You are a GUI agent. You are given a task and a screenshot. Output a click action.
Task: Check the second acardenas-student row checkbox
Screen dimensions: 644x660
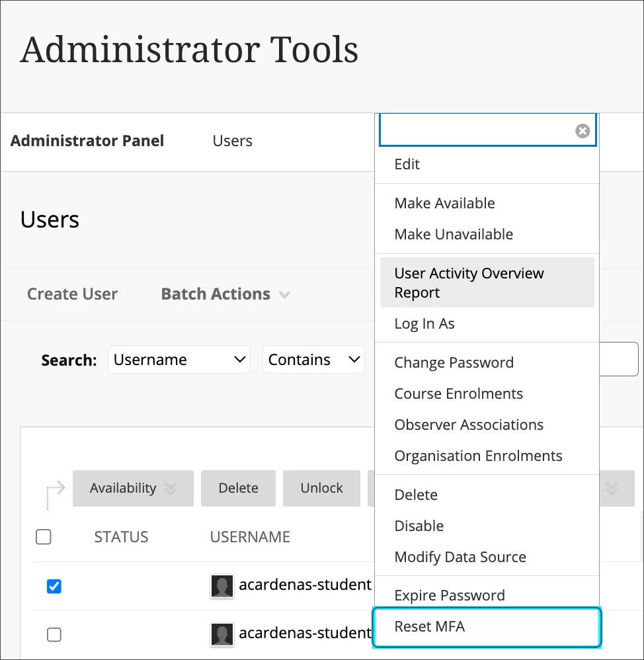[x=54, y=635]
